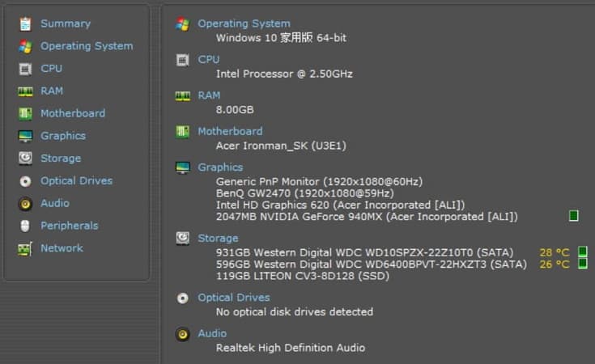Follow the Operating System heading link in summary
This screenshot has height=364, width=595.
tap(244, 23)
